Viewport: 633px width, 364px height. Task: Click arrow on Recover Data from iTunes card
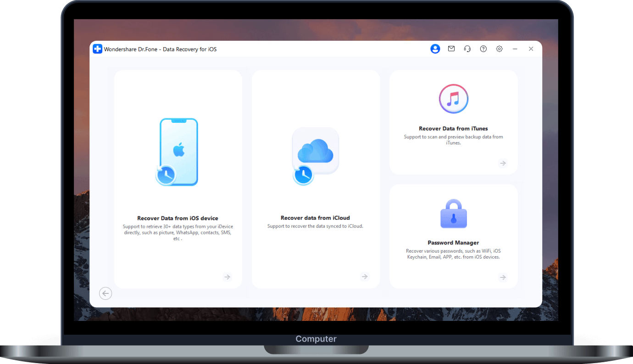(x=503, y=163)
